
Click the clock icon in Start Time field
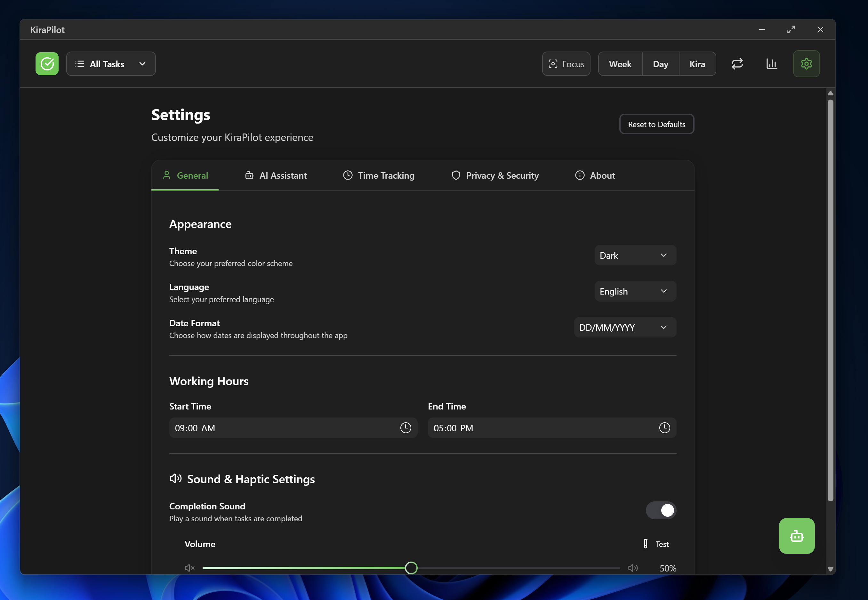pyautogui.click(x=406, y=427)
